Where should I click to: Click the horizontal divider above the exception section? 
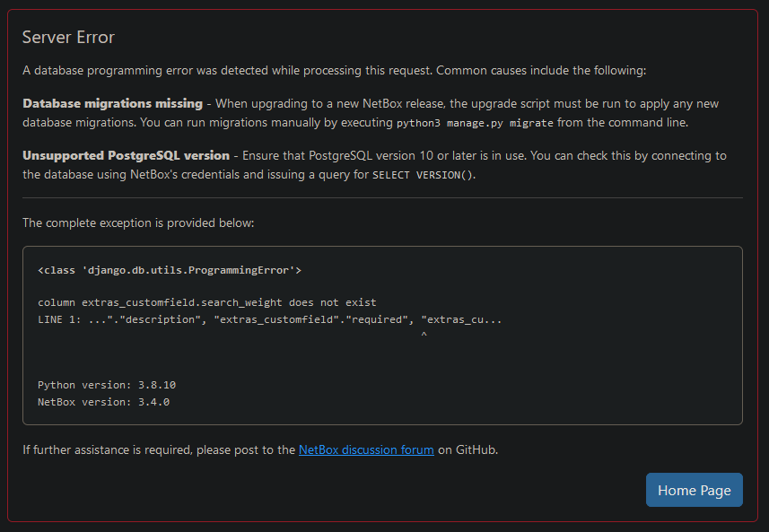[x=382, y=198]
